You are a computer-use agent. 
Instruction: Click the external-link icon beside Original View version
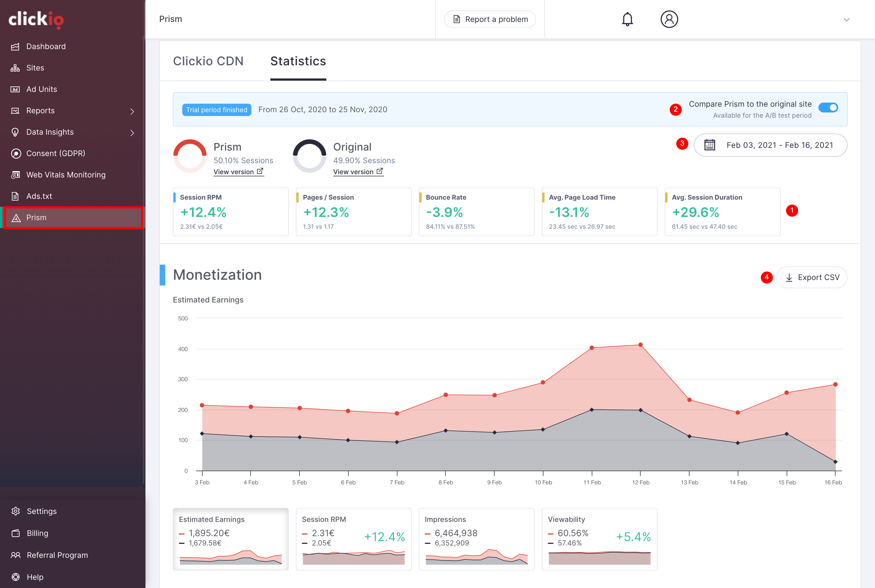point(380,171)
